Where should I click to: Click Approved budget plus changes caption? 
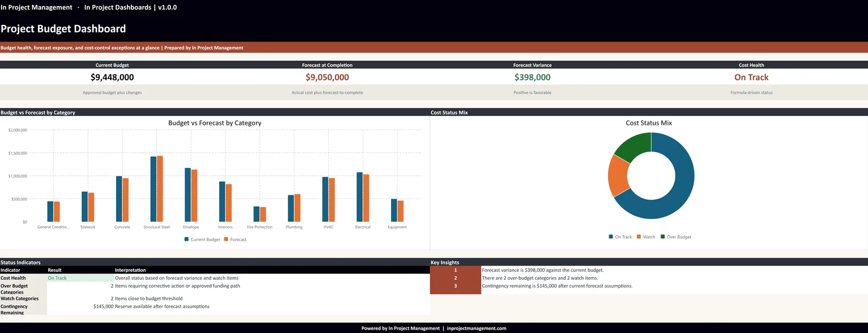(x=112, y=93)
